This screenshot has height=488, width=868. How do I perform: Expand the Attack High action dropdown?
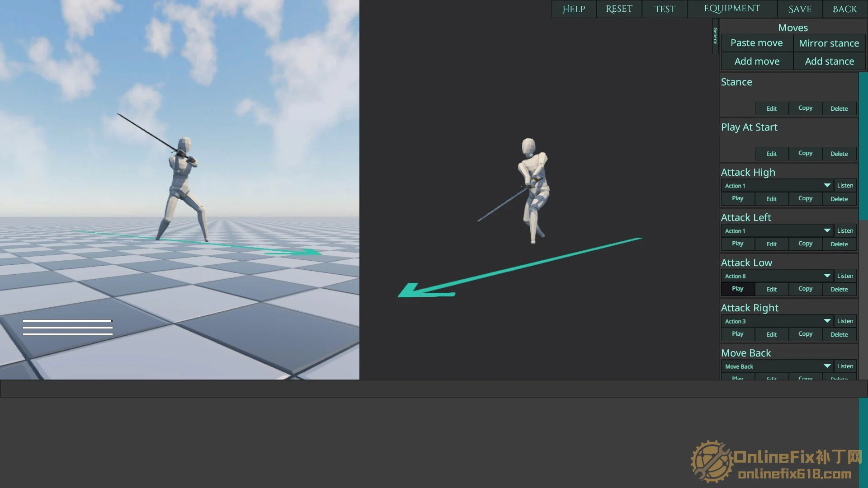(777, 186)
